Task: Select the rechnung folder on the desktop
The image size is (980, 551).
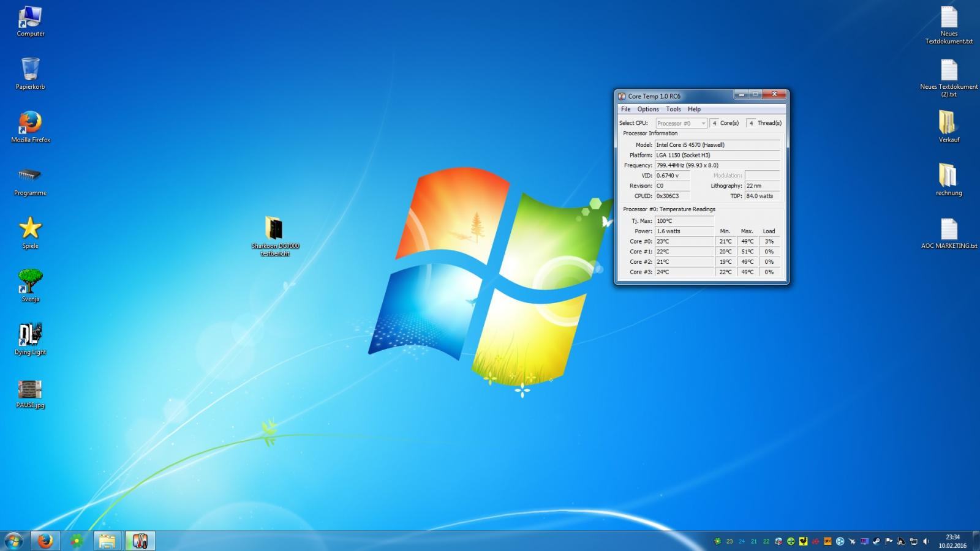Action: (949, 180)
